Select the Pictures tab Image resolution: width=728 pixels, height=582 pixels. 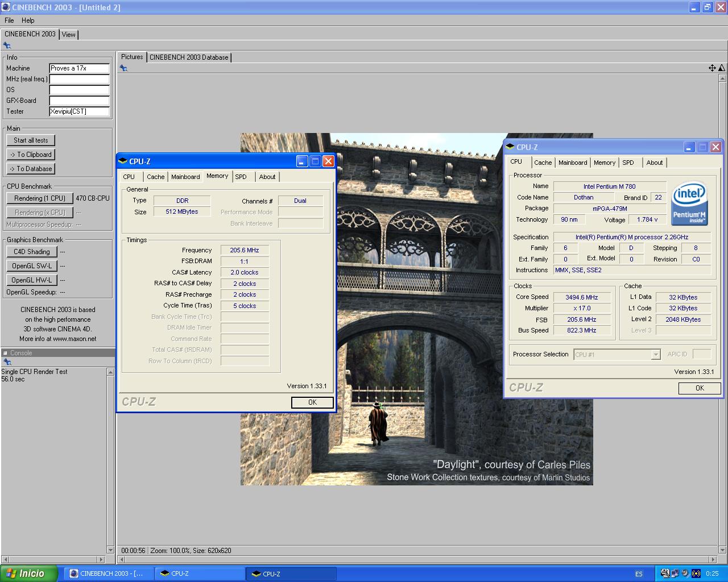[x=132, y=57]
